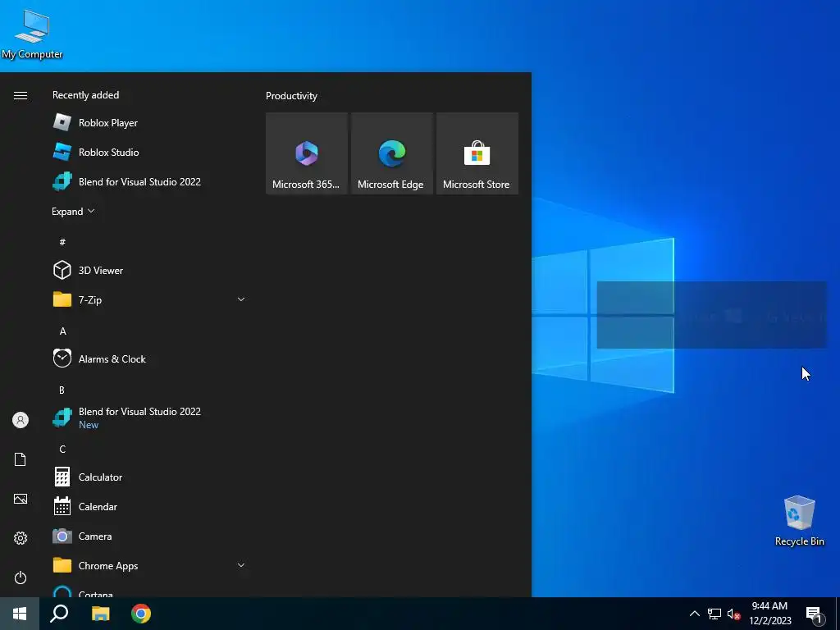
Task: Open the Camera app
Action: pos(149,536)
